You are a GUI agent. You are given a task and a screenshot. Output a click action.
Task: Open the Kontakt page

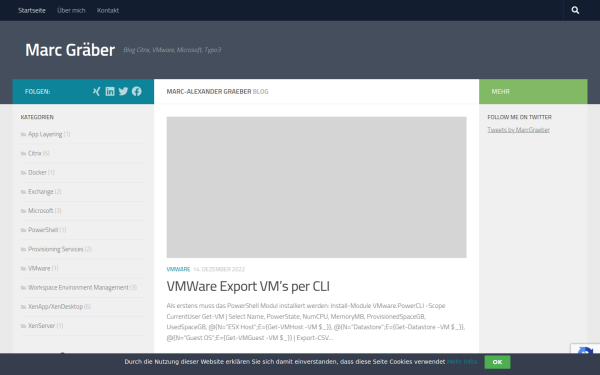coord(108,10)
